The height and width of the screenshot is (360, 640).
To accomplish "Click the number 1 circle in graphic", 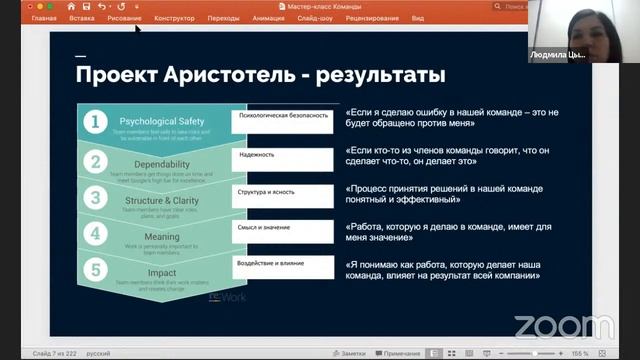I will coord(96,122).
